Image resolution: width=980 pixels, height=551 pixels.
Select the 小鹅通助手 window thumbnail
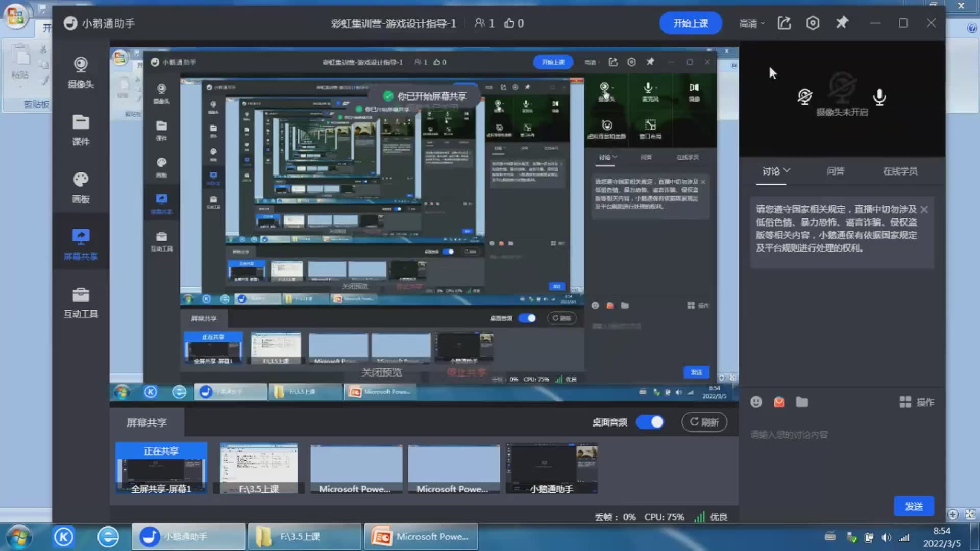[551, 468]
